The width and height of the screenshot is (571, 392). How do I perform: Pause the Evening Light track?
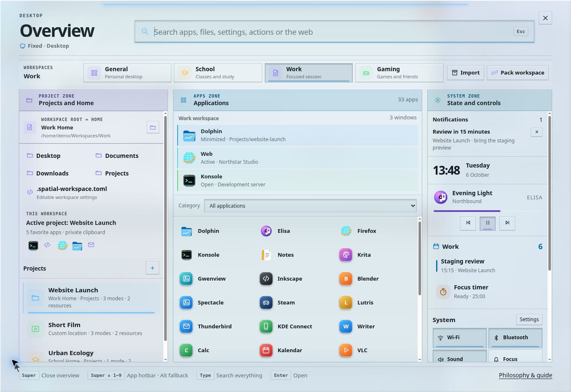click(x=488, y=223)
